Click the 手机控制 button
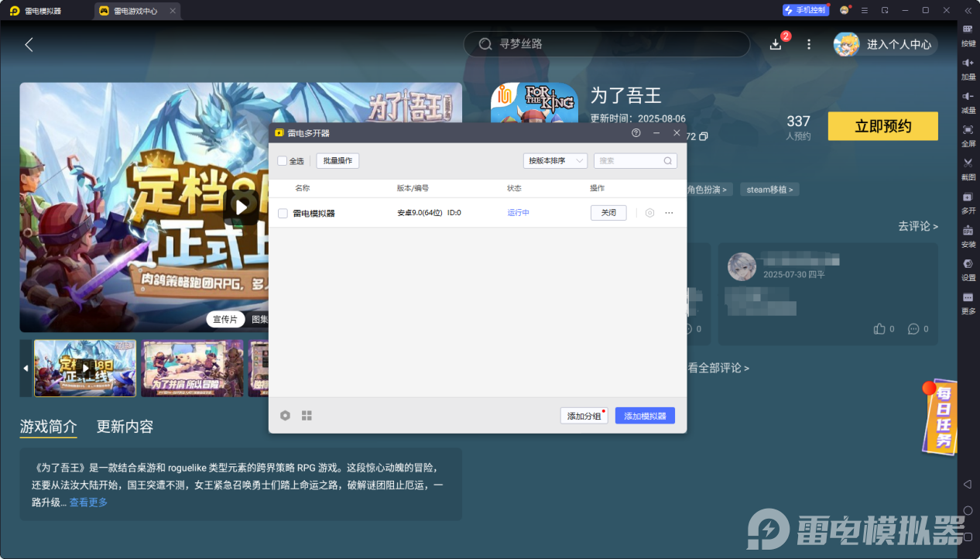Screen dimensions: 980x559 point(806,10)
